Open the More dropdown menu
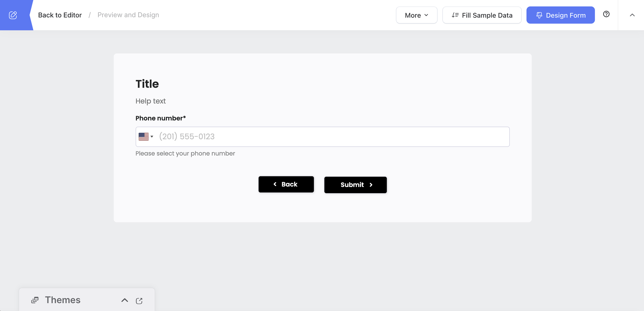Viewport: 644px width, 311px height. point(416,15)
